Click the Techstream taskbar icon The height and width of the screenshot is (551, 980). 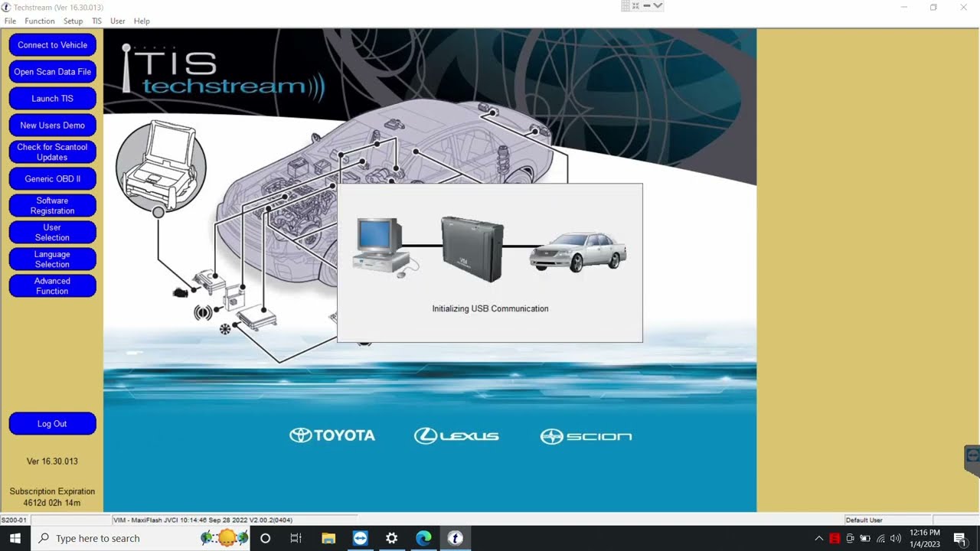456,538
